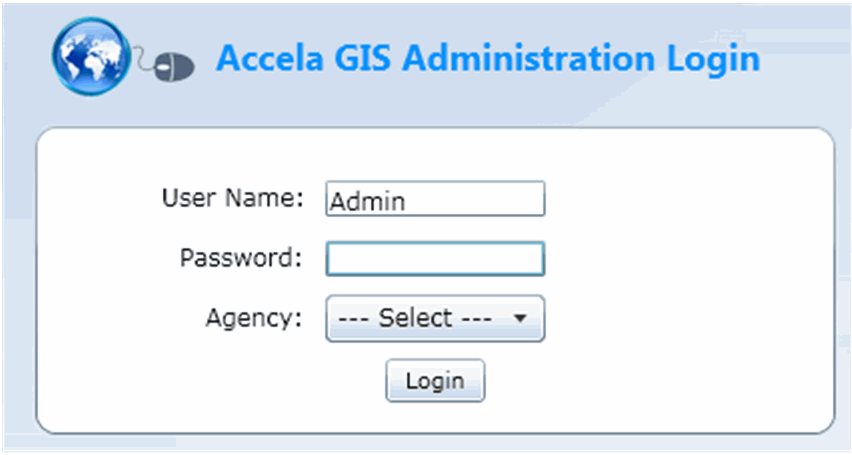This screenshot has height=455, width=852.
Task: Click the 'Password:' label
Action: pyautogui.click(x=240, y=258)
